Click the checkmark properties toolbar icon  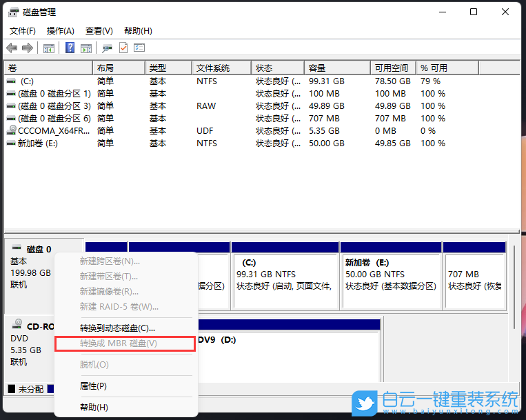(x=123, y=48)
